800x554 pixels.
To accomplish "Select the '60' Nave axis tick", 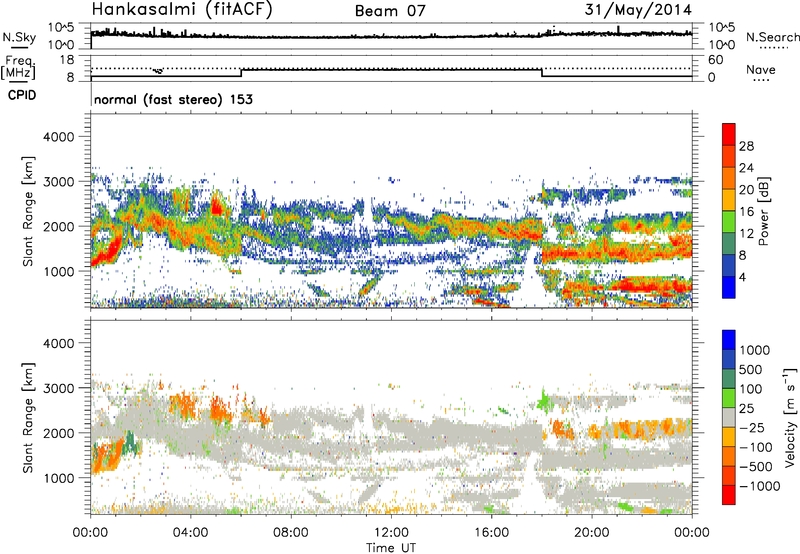I will tap(715, 60).
